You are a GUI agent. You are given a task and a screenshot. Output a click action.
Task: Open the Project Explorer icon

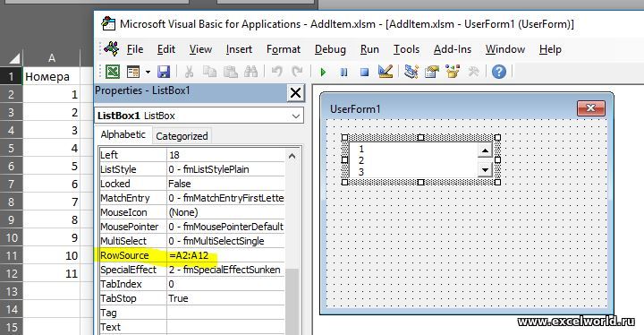tap(411, 72)
